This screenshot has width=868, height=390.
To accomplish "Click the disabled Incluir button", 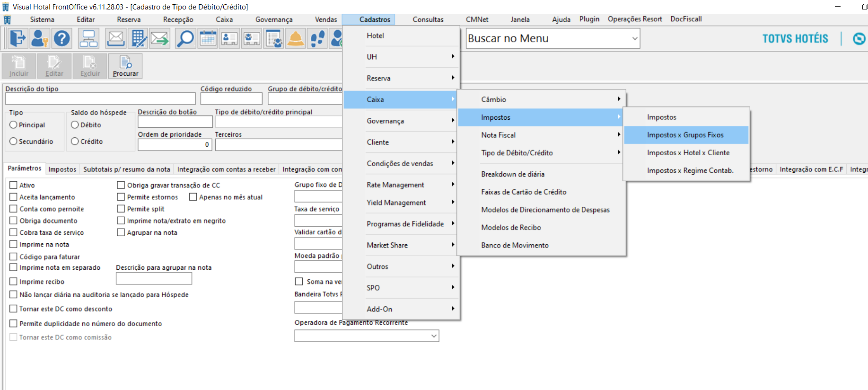I will click(x=19, y=66).
